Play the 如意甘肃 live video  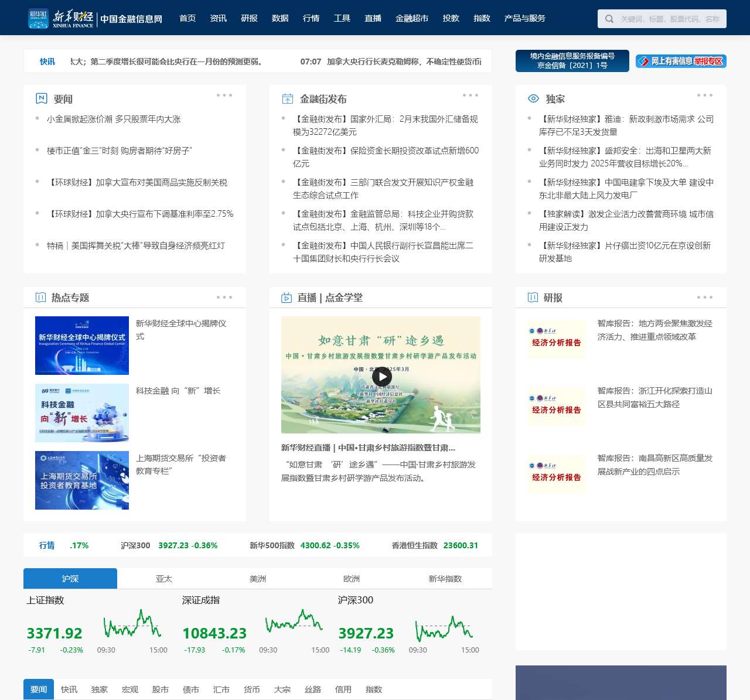point(382,377)
